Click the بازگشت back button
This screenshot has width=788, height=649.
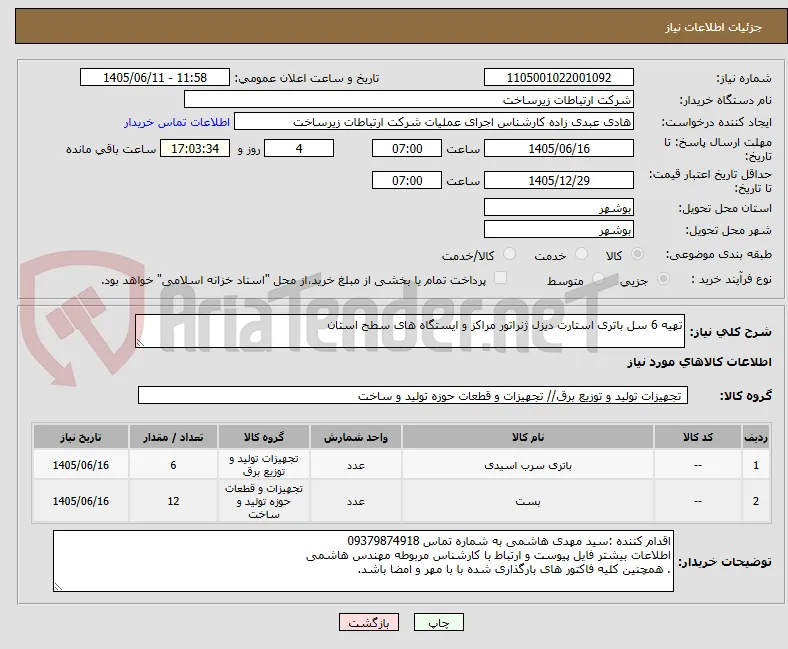pyautogui.click(x=369, y=622)
